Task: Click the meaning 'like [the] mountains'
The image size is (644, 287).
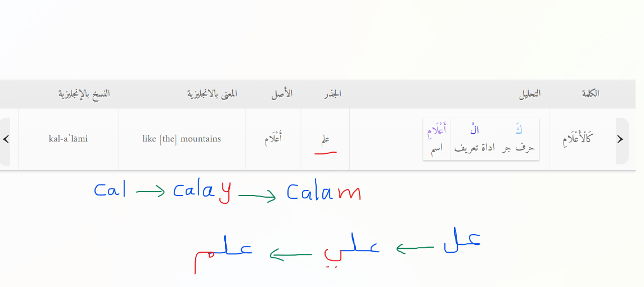Action: 182,139
